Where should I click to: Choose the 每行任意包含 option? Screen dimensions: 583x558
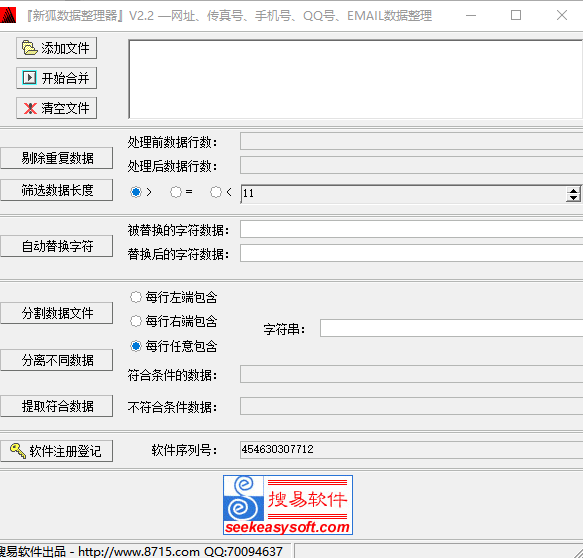click(x=136, y=346)
